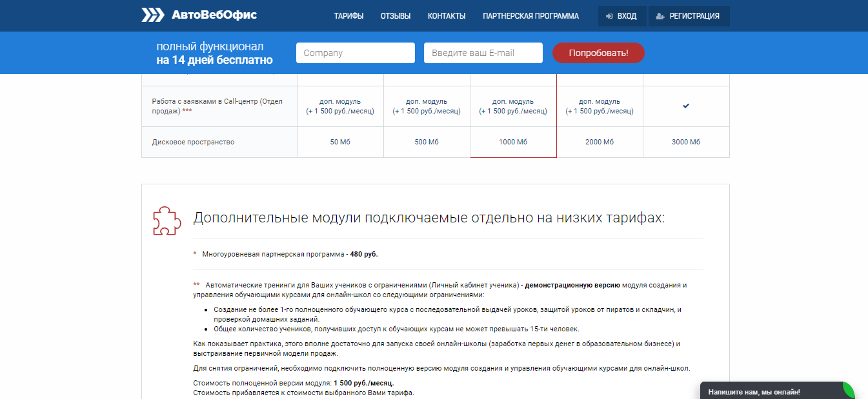This screenshot has height=399, width=868.
Task: Open the КОНТАКТЫ menu item
Action: pos(447,16)
